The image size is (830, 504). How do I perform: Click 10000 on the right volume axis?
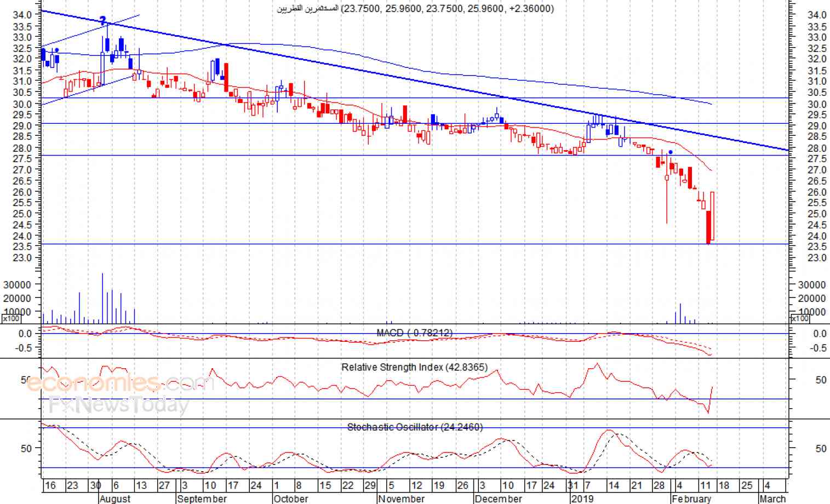click(812, 312)
